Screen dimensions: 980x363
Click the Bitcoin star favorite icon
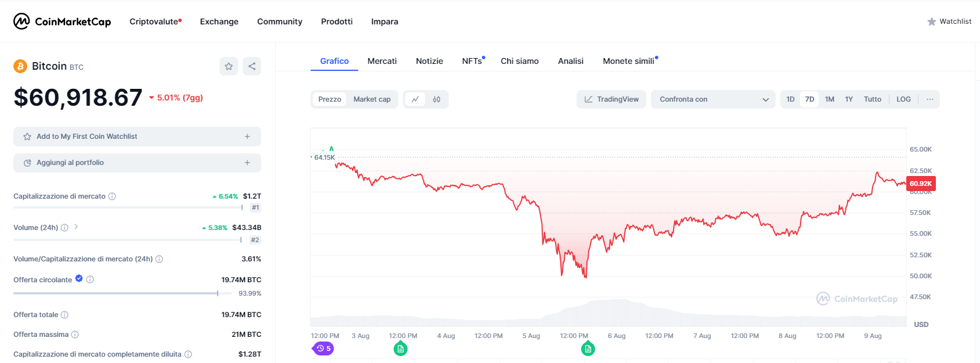click(x=229, y=66)
